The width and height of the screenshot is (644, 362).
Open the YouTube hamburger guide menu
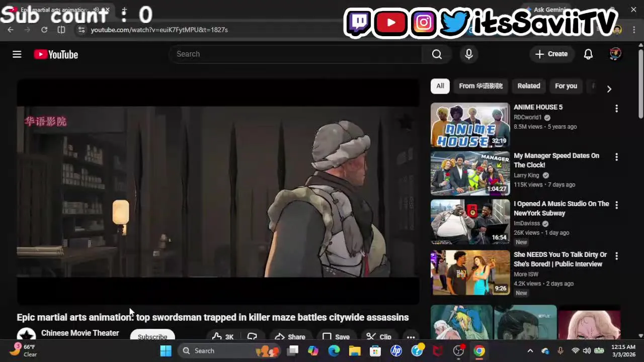click(17, 54)
